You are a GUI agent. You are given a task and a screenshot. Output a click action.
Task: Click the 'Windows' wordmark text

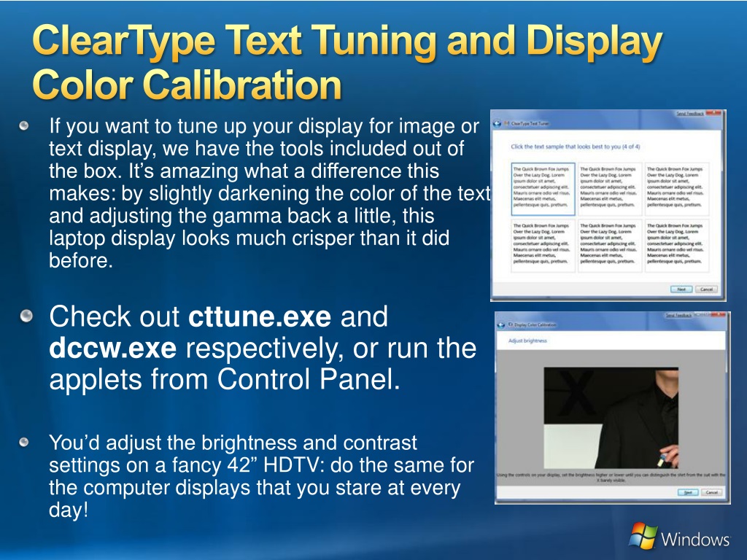(695, 540)
